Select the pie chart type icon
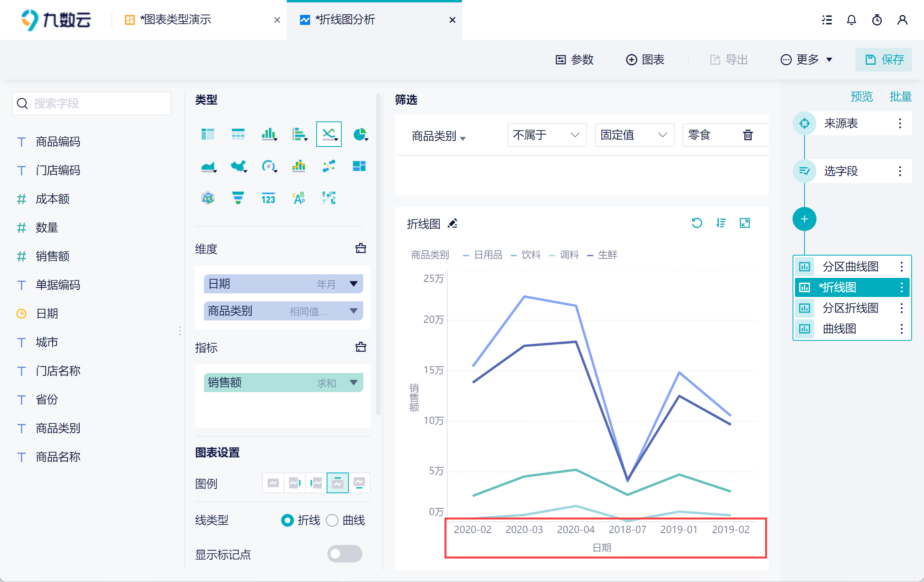Screen dimensions: 924x582 [360, 135]
